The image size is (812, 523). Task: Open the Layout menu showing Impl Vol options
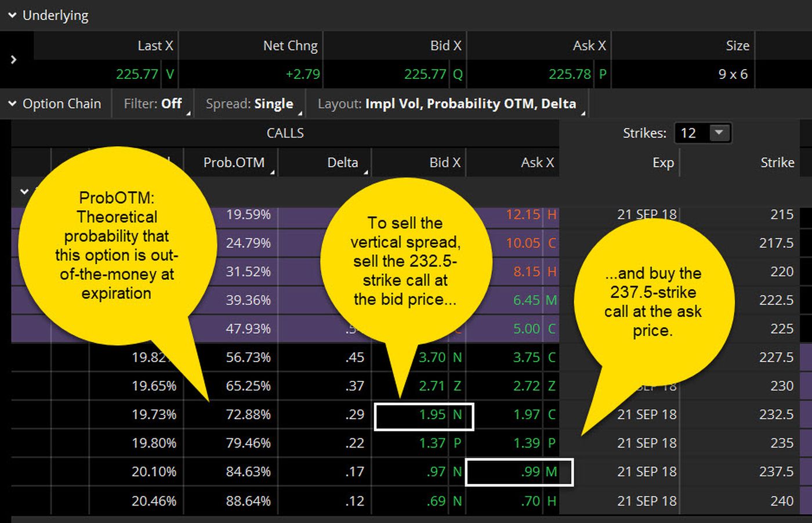447,103
